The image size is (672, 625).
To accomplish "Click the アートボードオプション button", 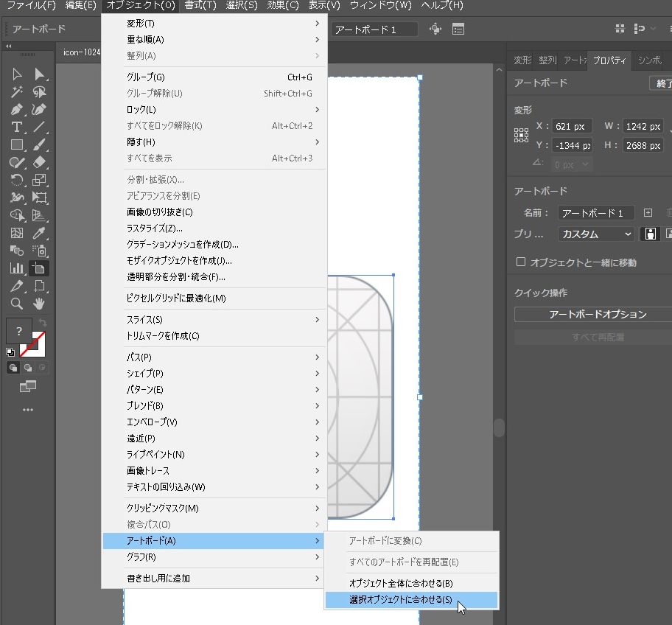I will click(x=597, y=315).
